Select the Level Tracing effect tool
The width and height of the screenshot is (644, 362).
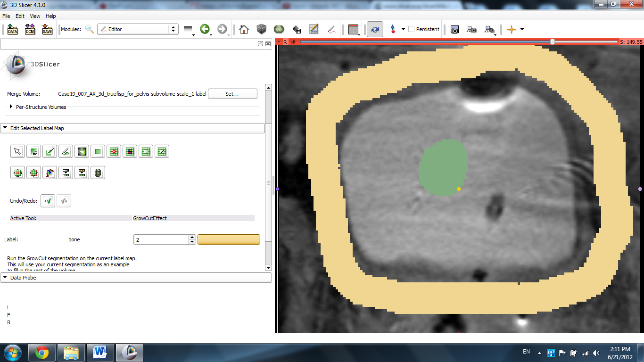82,151
